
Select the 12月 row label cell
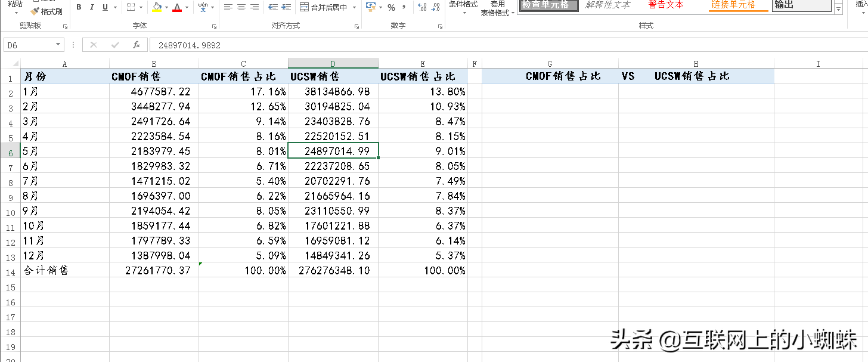[65, 255]
